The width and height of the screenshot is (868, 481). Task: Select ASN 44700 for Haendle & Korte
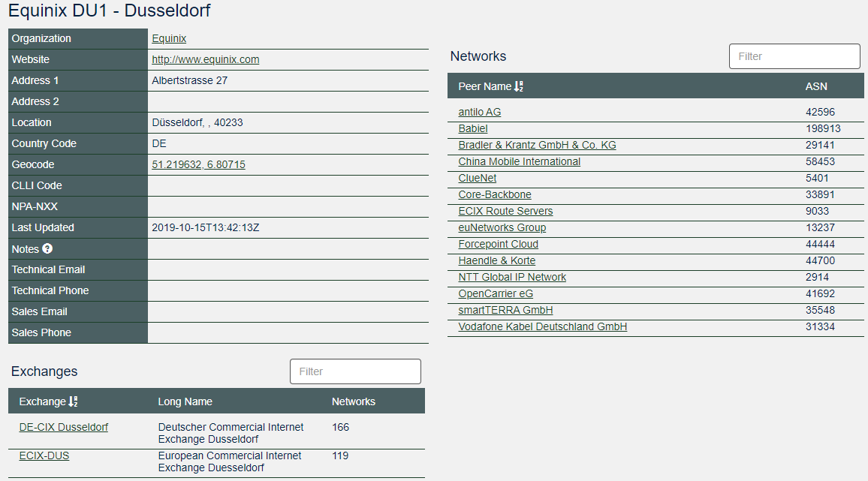click(x=820, y=260)
